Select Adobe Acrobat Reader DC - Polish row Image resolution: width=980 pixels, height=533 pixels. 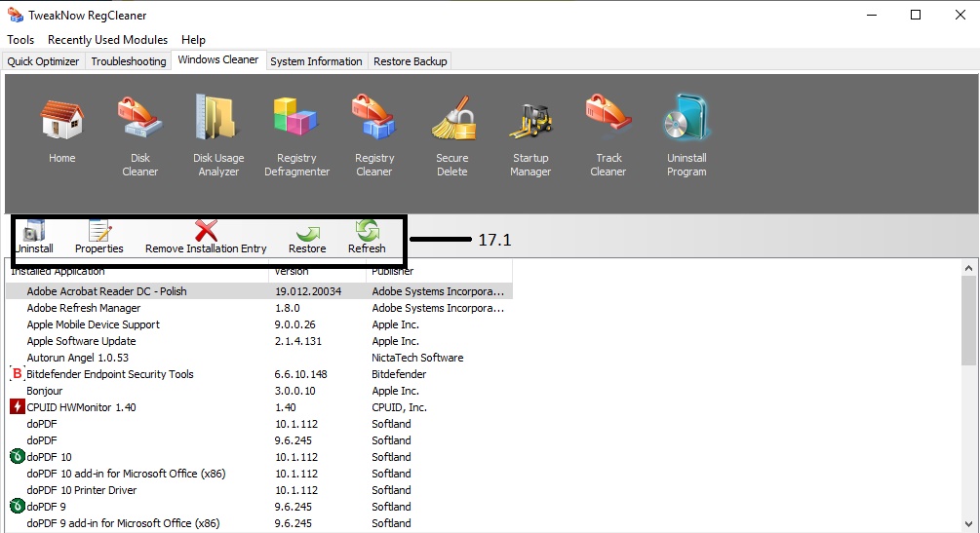point(258,291)
